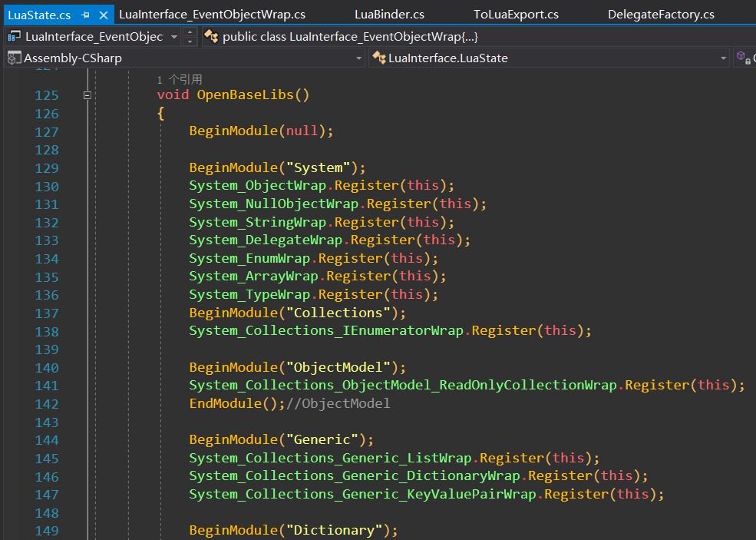The width and height of the screenshot is (756, 540).
Task: Click System_Collections_Generic_DictionaryWrap on line 146
Action: [355, 475]
